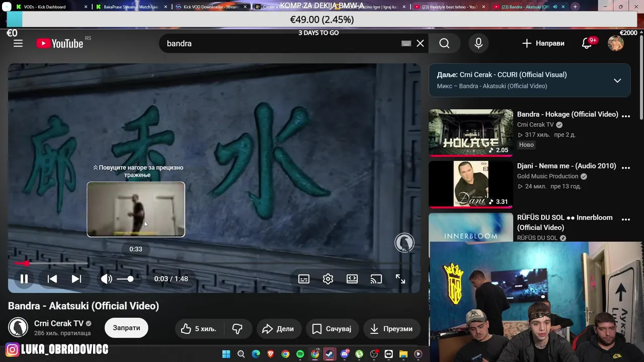Open the YouTube hamburger guide menu
The width and height of the screenshot is (644, 362).
coord(18,43)
